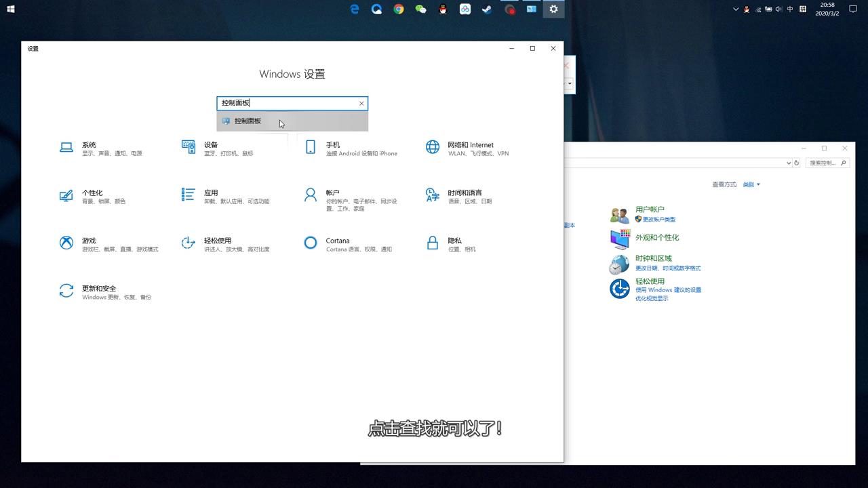Select the 控制面板 search suggestion
Image resolution: width=868 pixels, height=488 pixels.
(x=292, y=121)
